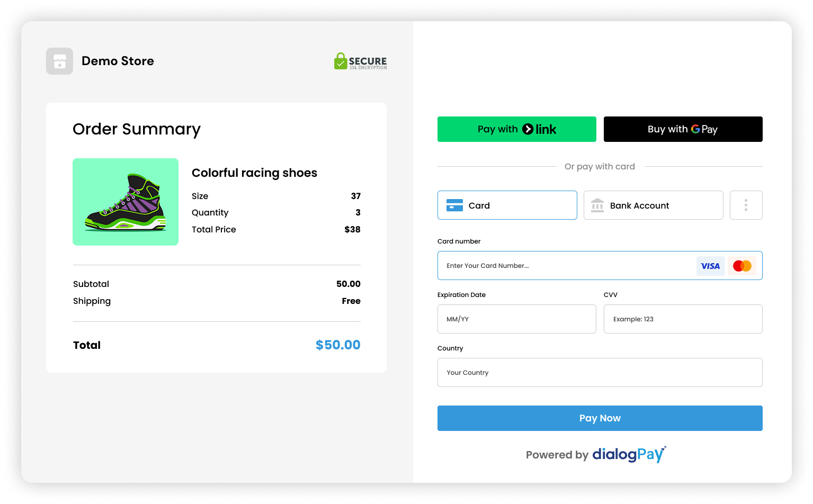Click the Subtotal 50.00 value
The height and width of the screenshot is (504, 813).
[349, 284]
